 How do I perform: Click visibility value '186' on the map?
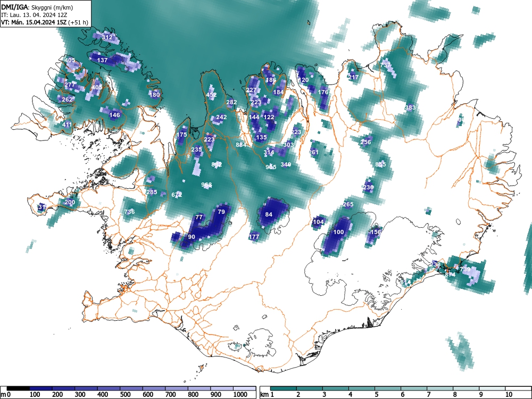click(271, 80)
